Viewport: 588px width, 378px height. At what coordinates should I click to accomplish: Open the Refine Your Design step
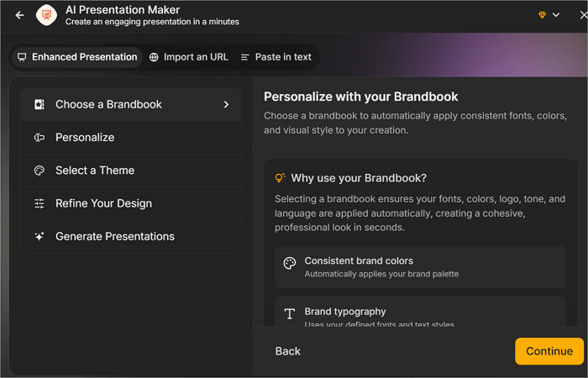[x=103, y=203]
